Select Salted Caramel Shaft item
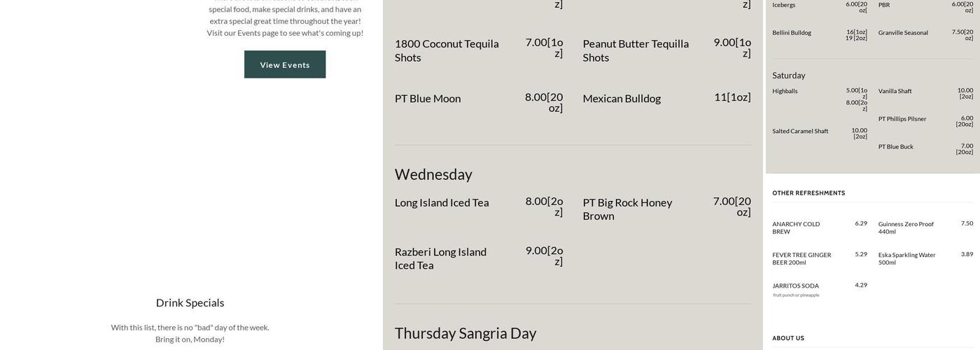The image size is (980, 350). pos(800,132)
